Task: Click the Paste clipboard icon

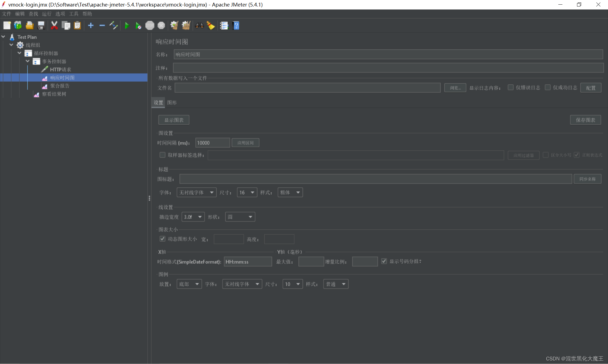Action: [77, 26]
